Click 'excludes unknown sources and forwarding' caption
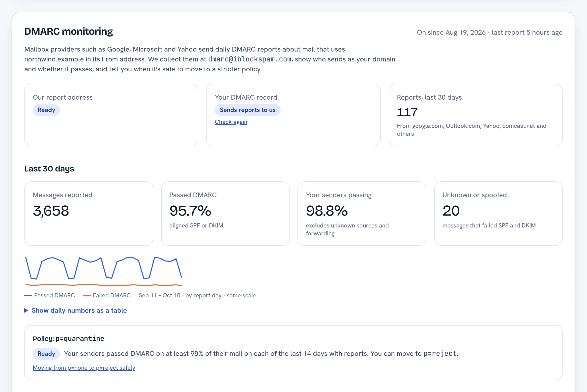The height and width of the screenshot is (392, 587). point(347,229)
